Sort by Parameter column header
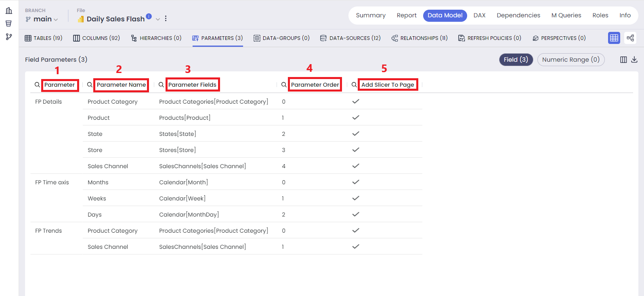This screenshot has height=296, width=644. [x=60, y=85]
